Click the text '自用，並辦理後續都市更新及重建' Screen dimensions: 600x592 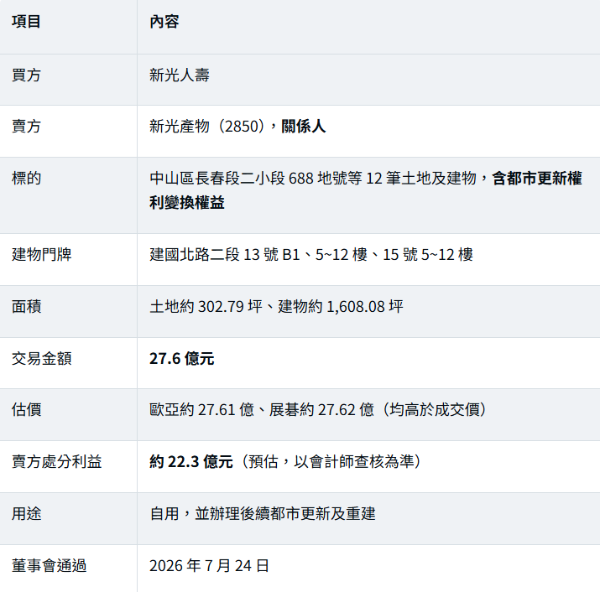(x=262, y=514)
